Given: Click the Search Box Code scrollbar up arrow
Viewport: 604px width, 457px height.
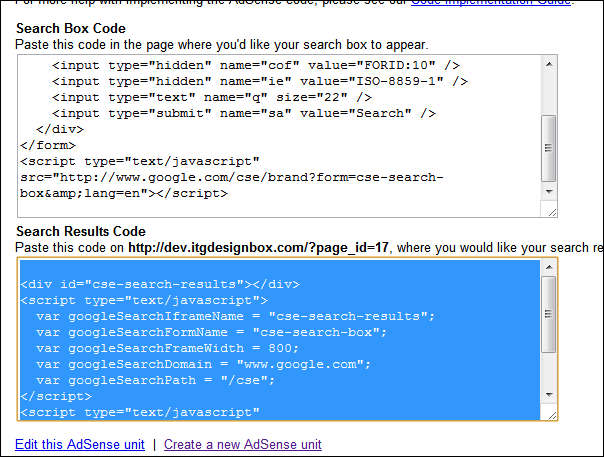Looking at the screenshot, I should (549, 64).
